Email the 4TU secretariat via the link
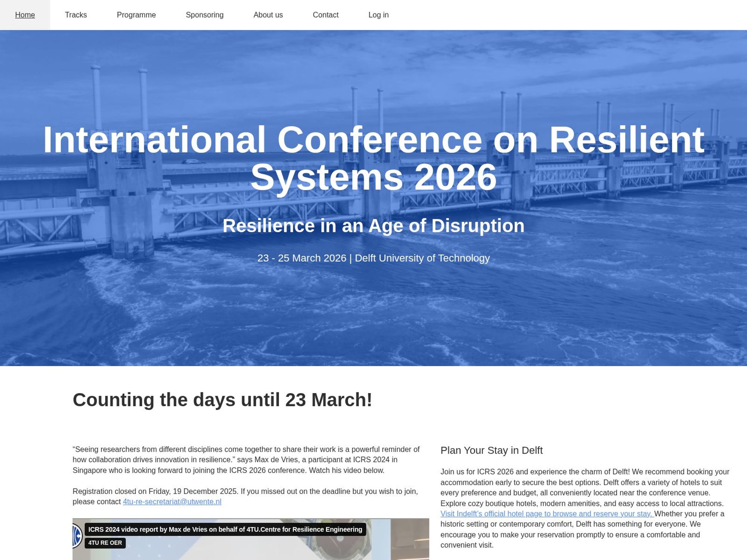747x560 pixels. (172, 501)
